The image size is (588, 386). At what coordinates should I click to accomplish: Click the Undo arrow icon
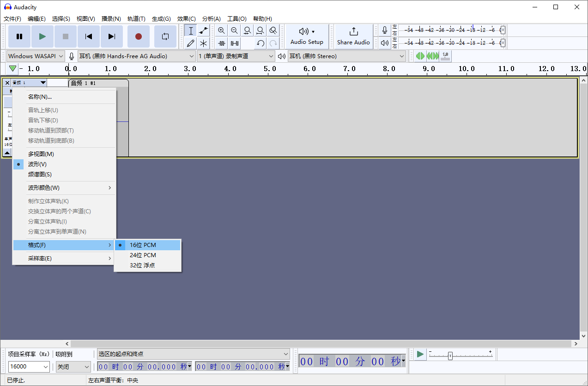[x=261, y=43]
